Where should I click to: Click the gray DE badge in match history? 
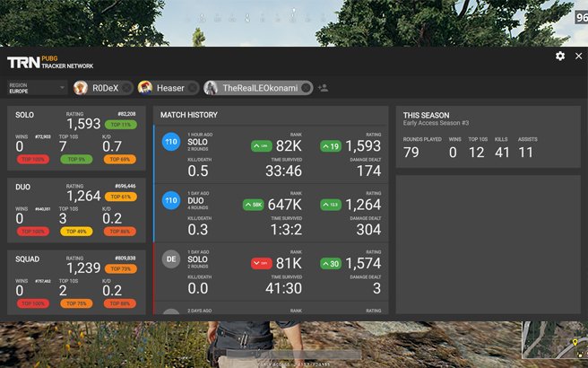pyautogui.click(x=171, y=259)
